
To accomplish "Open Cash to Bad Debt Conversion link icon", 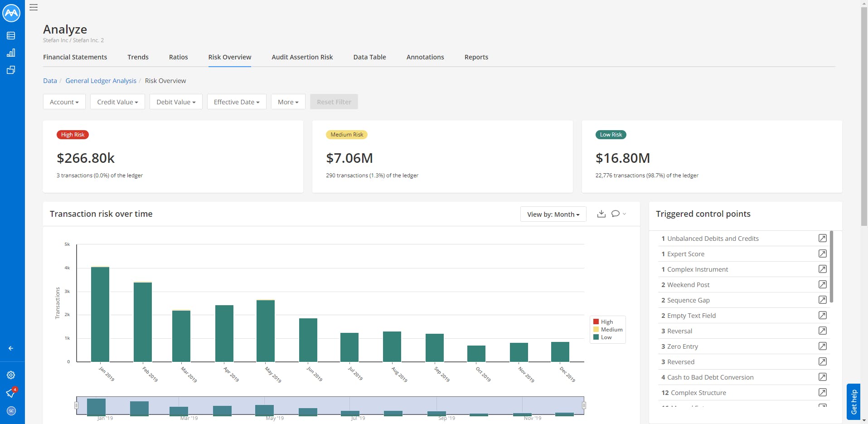I will [x=822, y=377].
